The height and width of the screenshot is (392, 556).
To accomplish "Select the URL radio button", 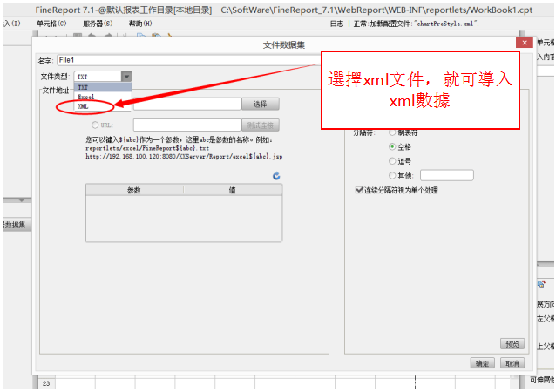I will click(95, 125).
